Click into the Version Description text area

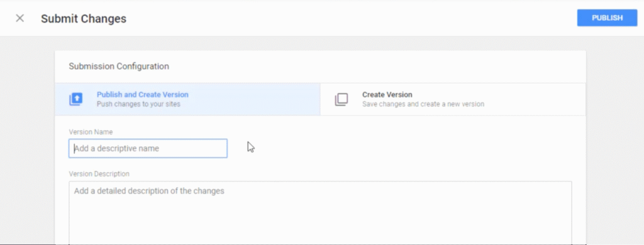point(320,213)
